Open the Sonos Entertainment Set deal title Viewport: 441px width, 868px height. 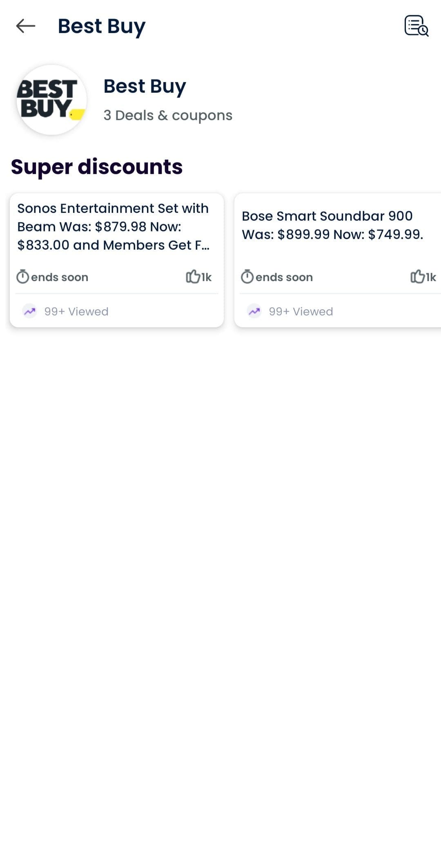[114, 226]
